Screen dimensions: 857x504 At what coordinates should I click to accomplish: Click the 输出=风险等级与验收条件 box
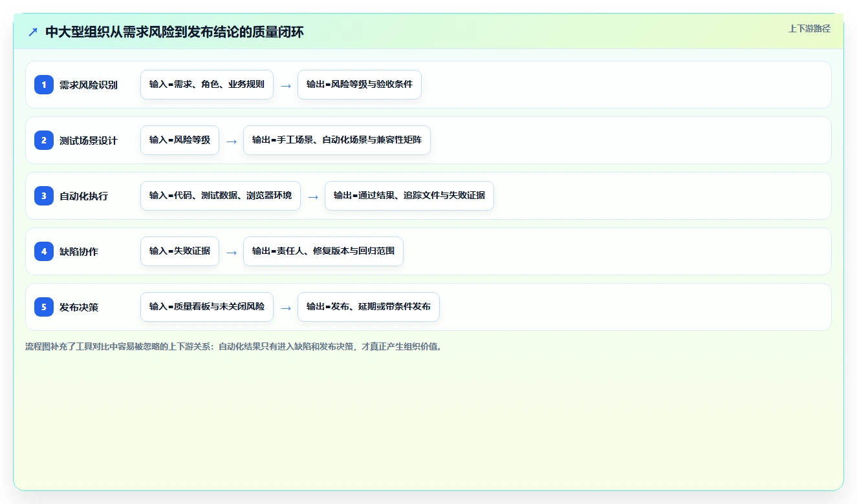pyautogui.click(x=360, y=85)
